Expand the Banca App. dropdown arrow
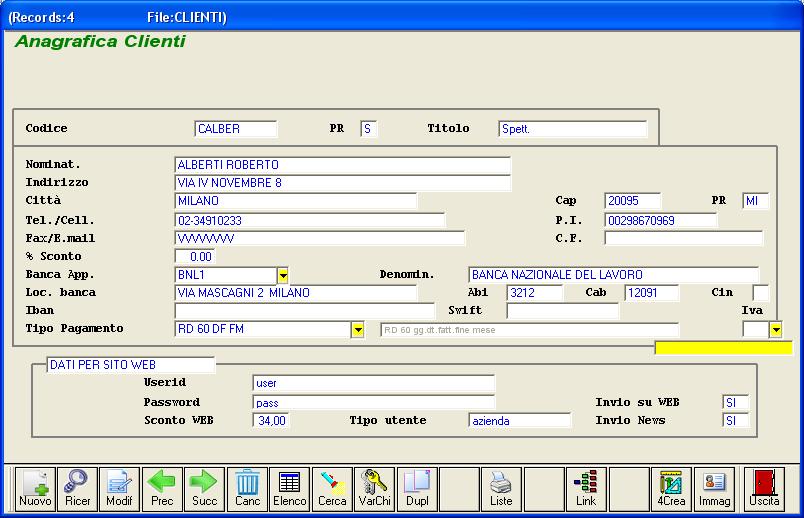This screenshot has height=518, width=804. click(x=283, y=275)
